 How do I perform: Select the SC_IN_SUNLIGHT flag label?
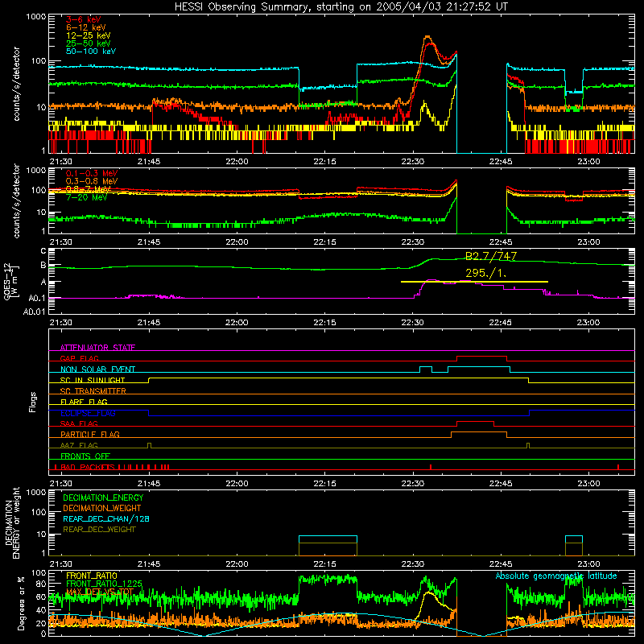93,380
